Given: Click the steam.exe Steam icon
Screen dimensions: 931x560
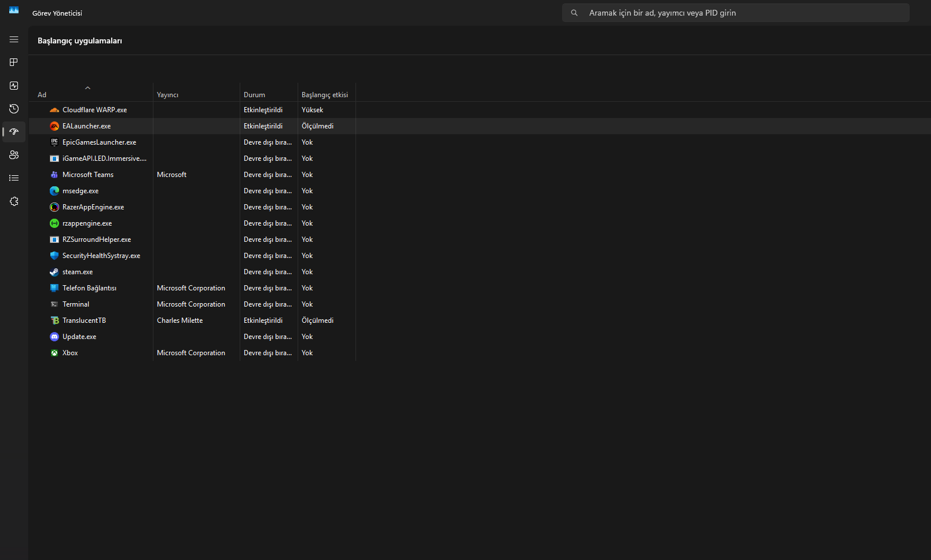Looking at the screenshot, I should tap(54, 272).
